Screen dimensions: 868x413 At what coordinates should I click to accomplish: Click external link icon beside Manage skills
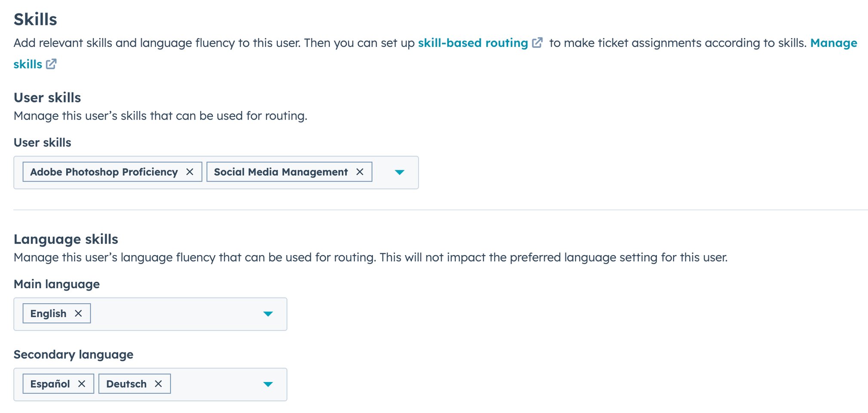(x=52, y=64)
